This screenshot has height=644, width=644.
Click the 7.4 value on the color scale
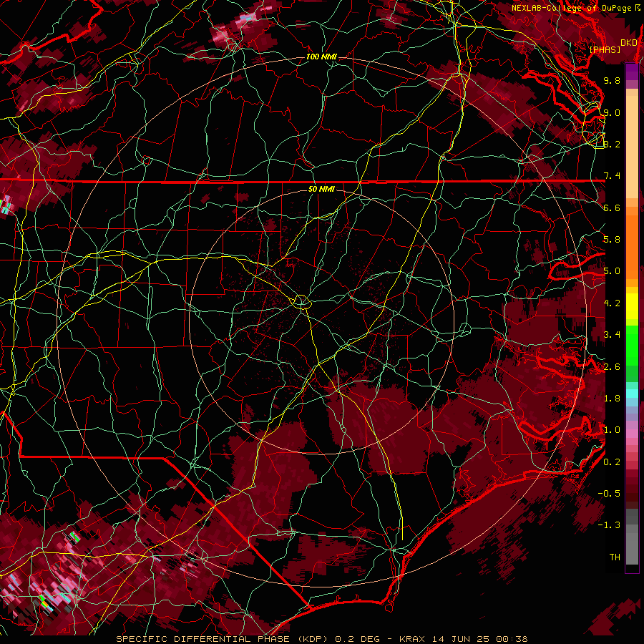[612, 176]
